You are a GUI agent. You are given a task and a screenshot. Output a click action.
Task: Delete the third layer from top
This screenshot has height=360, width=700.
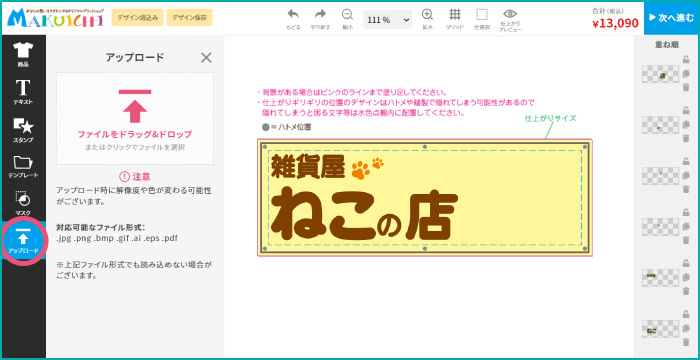[686, 189]
